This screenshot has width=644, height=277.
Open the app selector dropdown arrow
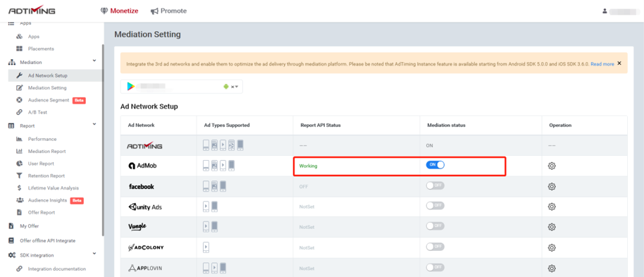[x=237, y=87]
